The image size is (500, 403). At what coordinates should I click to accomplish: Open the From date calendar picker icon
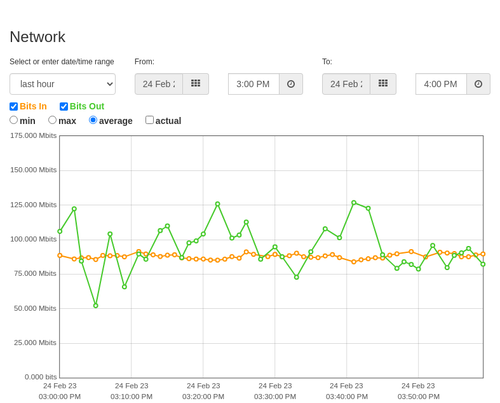(196, 84)
